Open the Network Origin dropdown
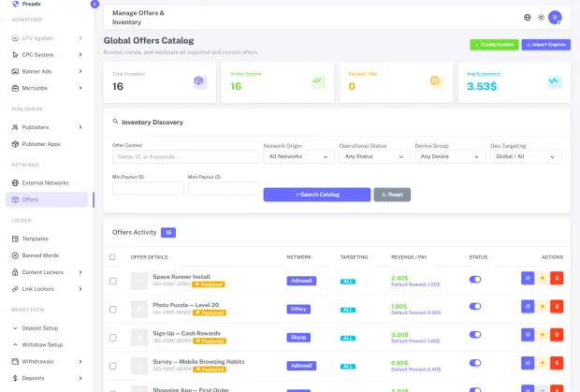The width and height of the screenshot is (580, 392). pos(298,156)
